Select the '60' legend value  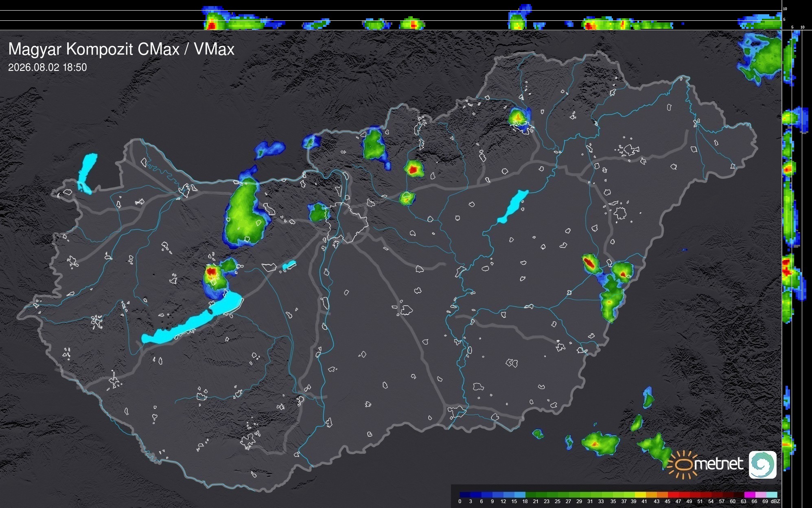[733, 501]
